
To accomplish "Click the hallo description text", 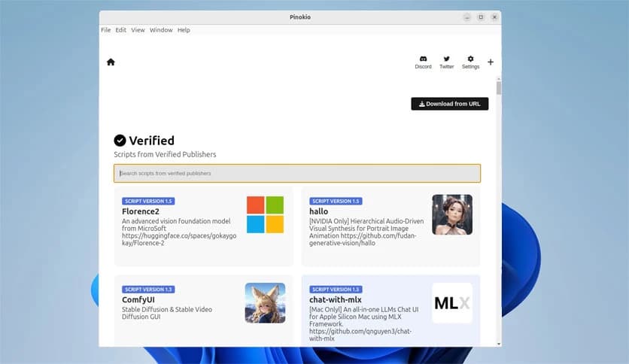I will point(366,232).
